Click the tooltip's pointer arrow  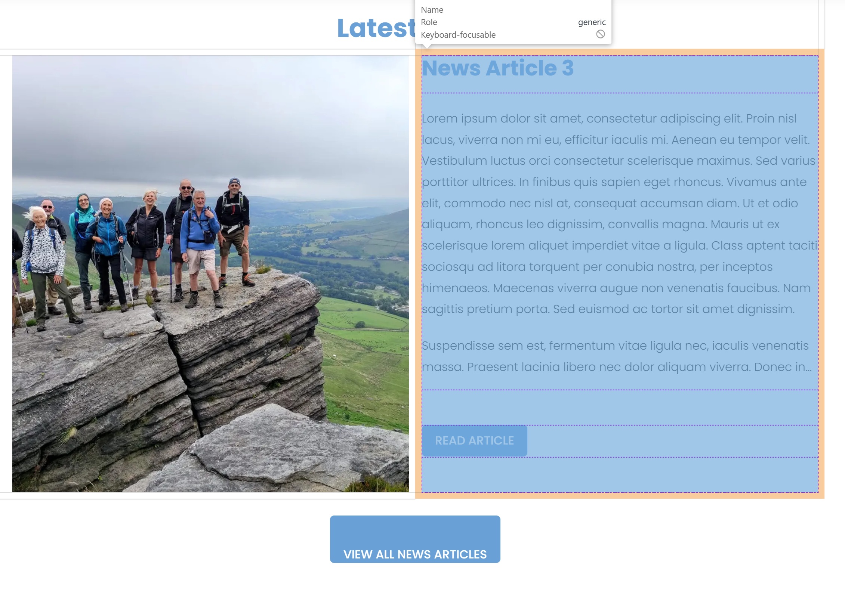click(x=428, y=46)
